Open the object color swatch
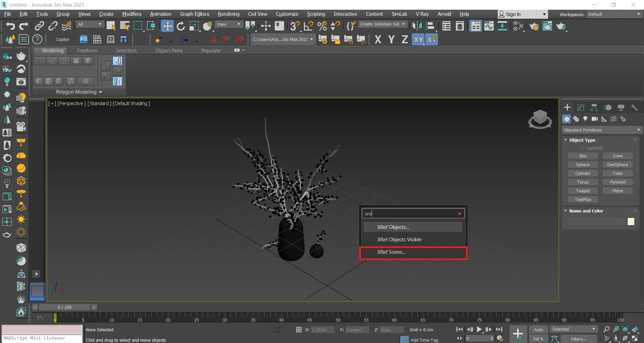Screen dimensions: 644x343 pyautogui.click(x=631, y=222)
